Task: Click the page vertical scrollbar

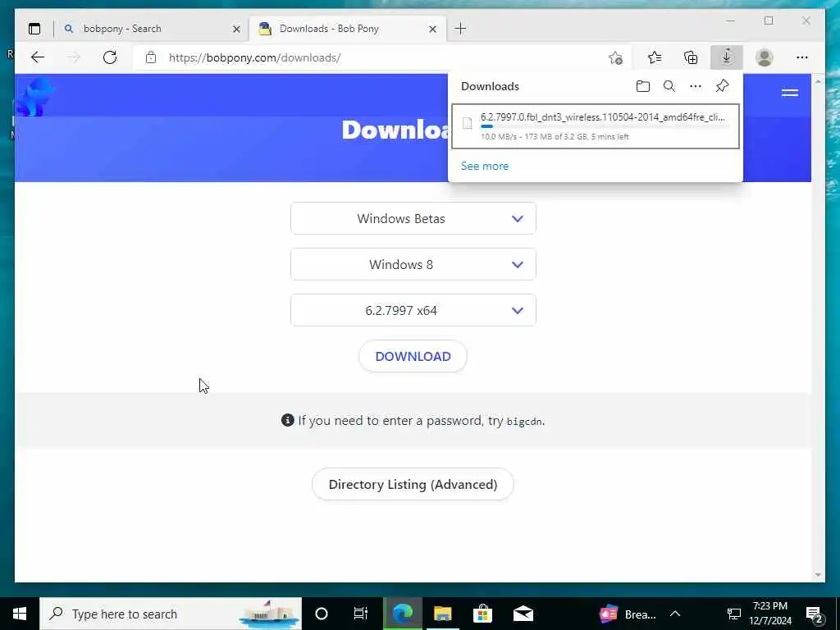Action: 818,328
